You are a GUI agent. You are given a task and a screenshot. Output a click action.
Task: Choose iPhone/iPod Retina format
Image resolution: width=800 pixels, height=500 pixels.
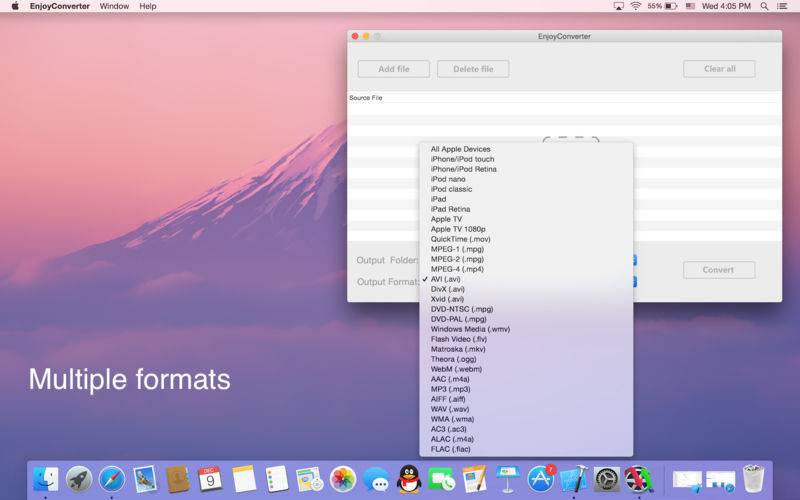[526, 169]
